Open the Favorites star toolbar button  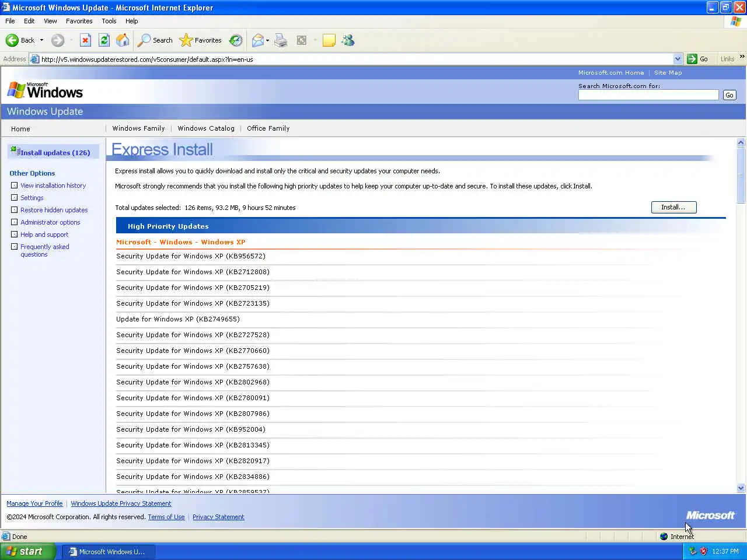click(x=201, y=40)
